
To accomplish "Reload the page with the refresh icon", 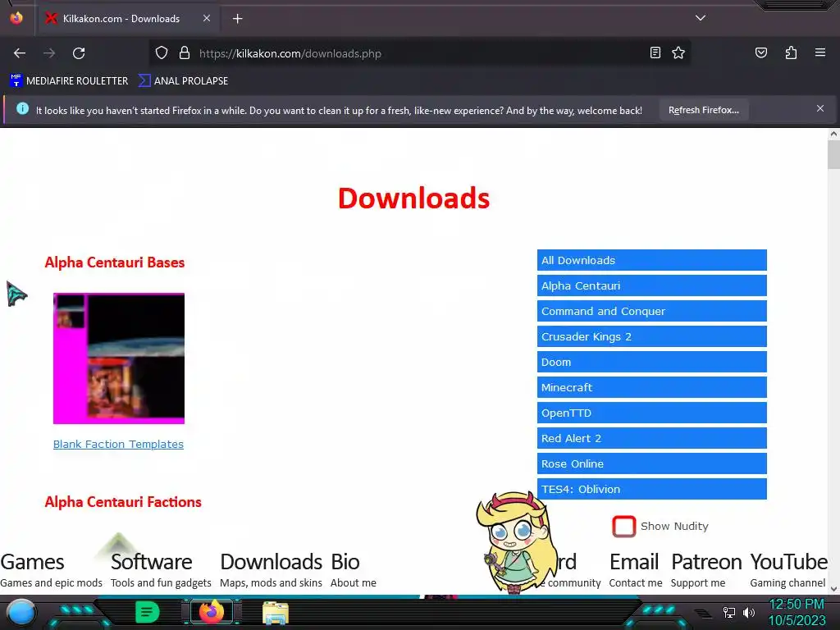I will [79, 53].
